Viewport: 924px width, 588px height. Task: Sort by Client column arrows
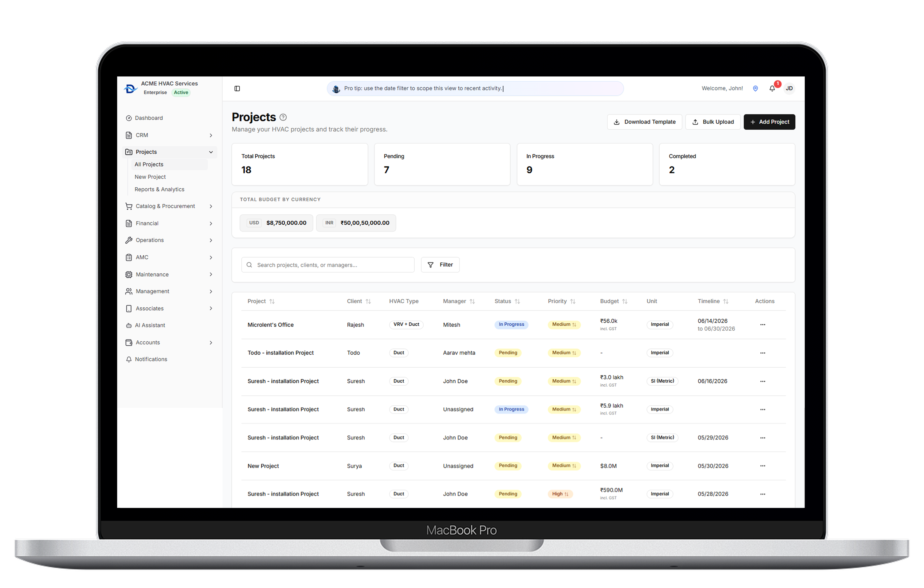(368, 302)
